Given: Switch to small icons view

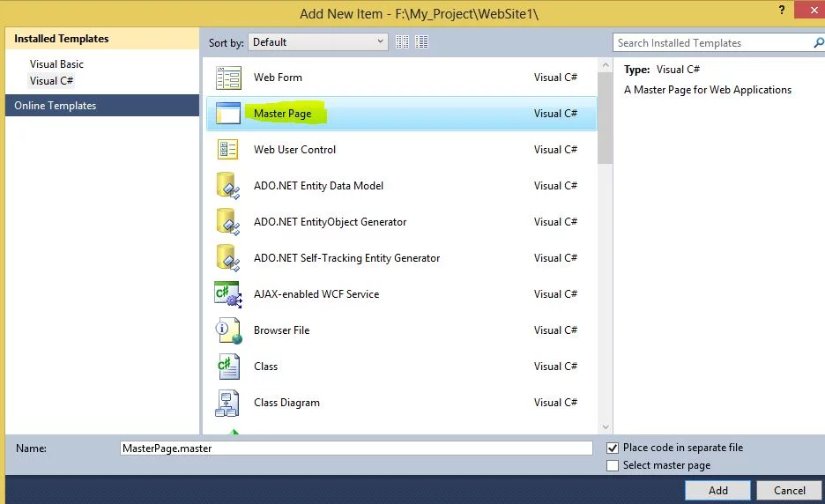Looking at the screenshot, I should [x=402, y=42].
